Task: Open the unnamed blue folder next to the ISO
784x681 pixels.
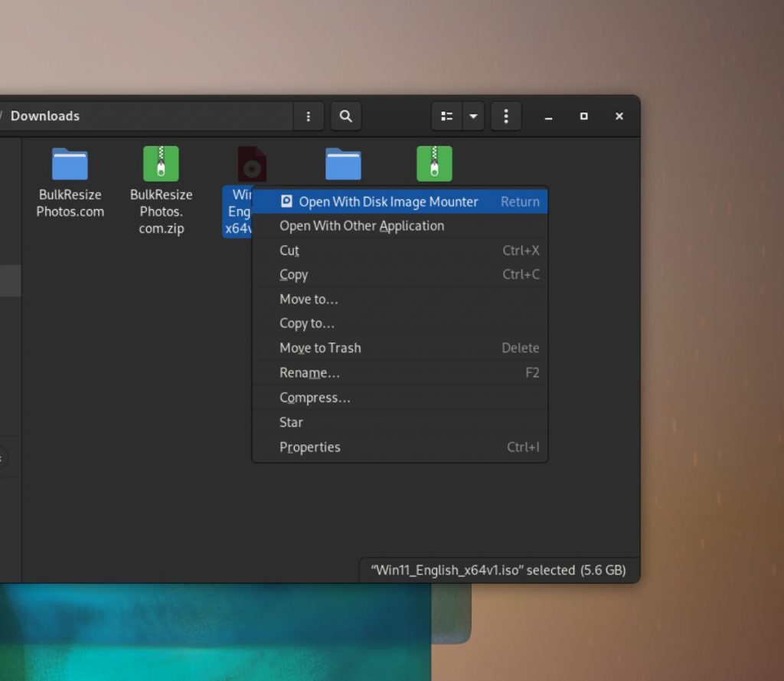Action: point(343,163)
